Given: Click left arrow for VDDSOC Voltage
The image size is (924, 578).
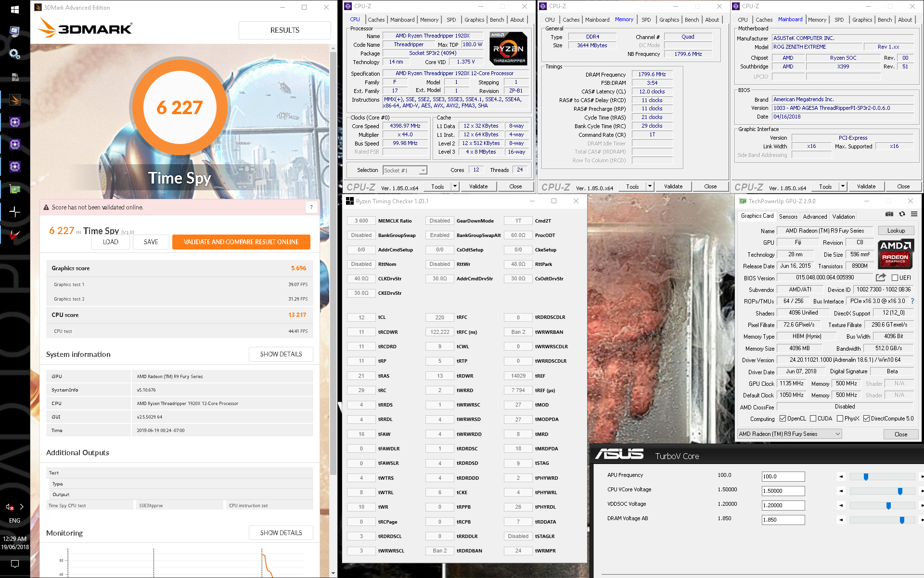Looking at the screenshot, I should (841, 506).
